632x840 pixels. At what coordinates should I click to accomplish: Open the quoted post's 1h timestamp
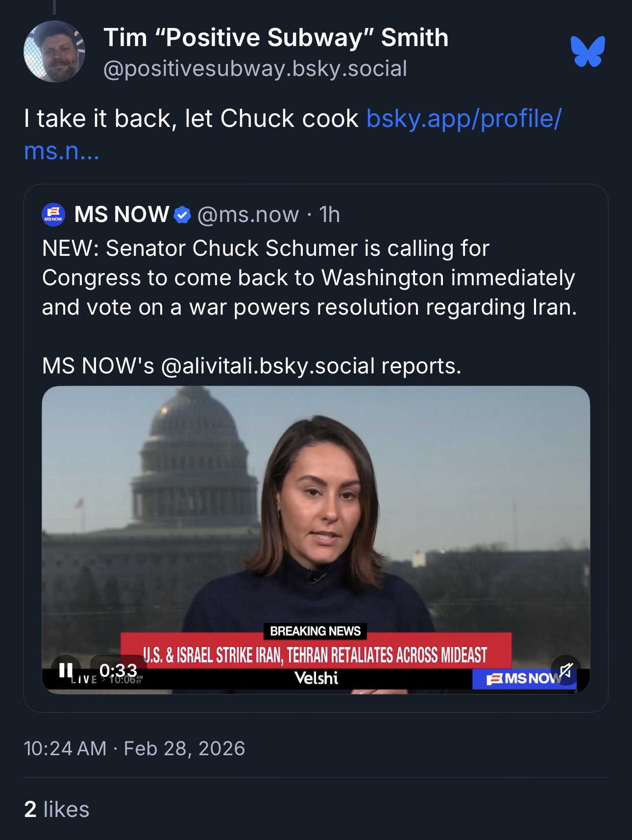click(329, 215)
